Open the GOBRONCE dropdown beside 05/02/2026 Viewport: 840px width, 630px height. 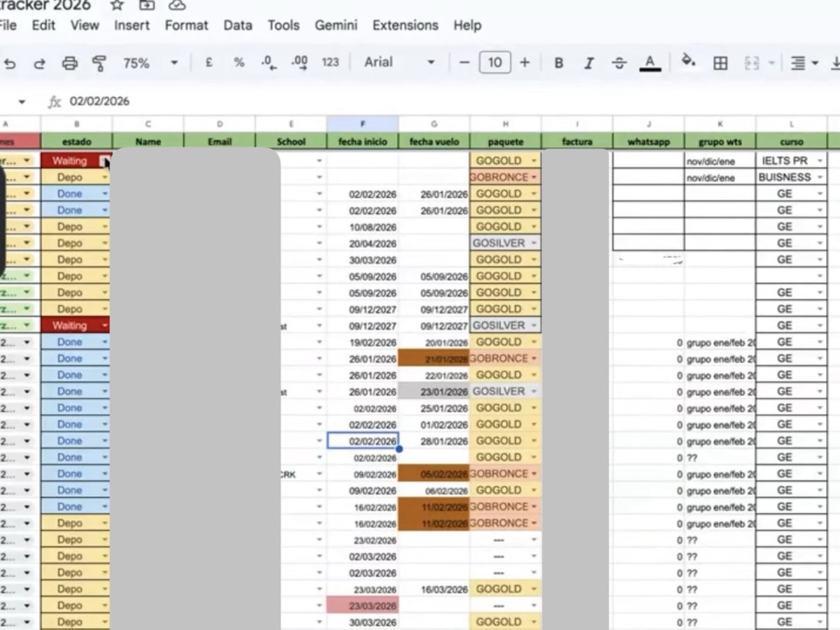(x=533, y=474)
